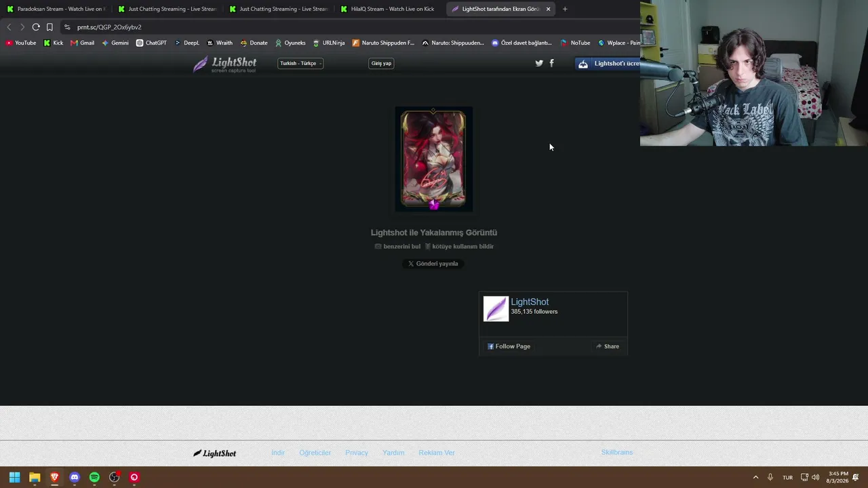
Task: Open File Explorer from the taskbar
Action: click(x=35, y=477)
